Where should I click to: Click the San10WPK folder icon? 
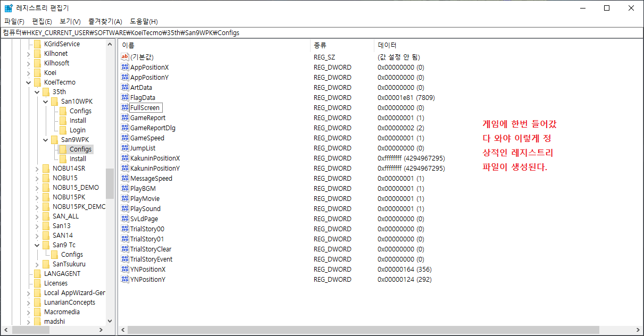(54, 102)
